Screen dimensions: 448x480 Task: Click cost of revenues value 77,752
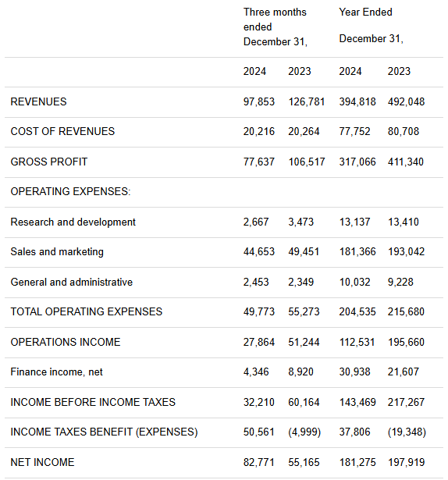[x=354, y=131]
